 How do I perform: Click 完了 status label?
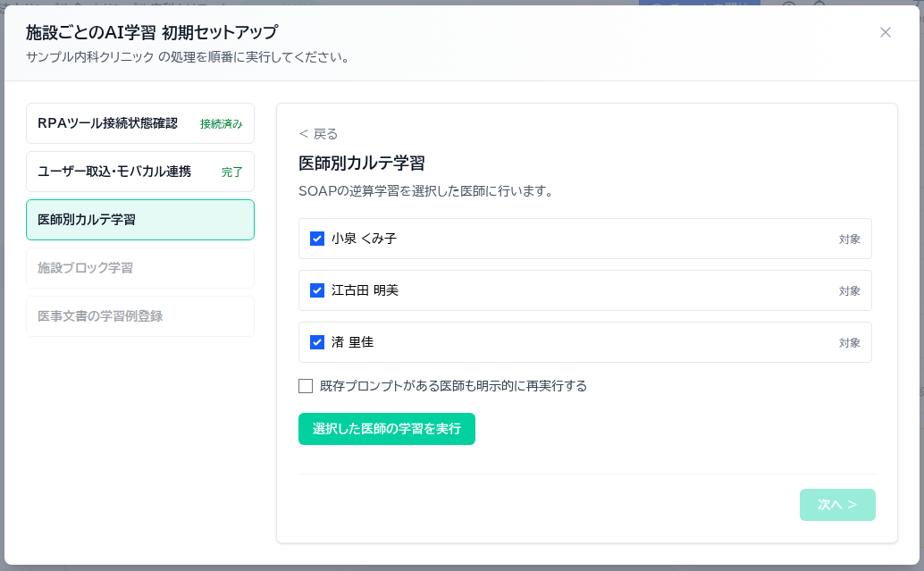click(x=231, y=172)
